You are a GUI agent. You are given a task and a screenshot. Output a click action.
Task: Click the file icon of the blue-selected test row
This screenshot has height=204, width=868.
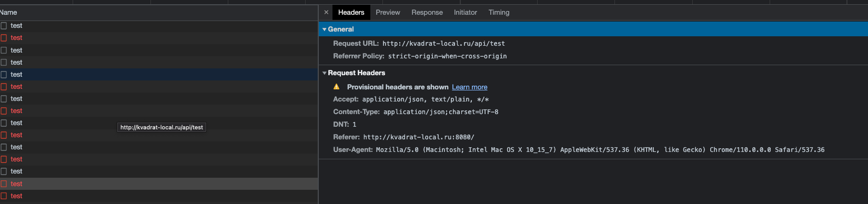point(4,74)
